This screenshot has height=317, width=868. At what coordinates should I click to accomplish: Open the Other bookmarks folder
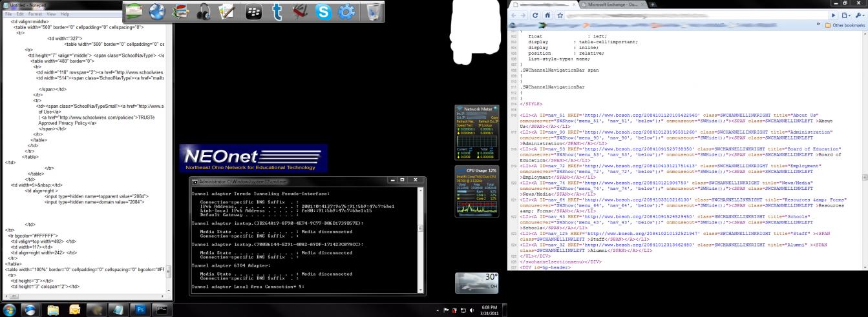tap(844, 25)
